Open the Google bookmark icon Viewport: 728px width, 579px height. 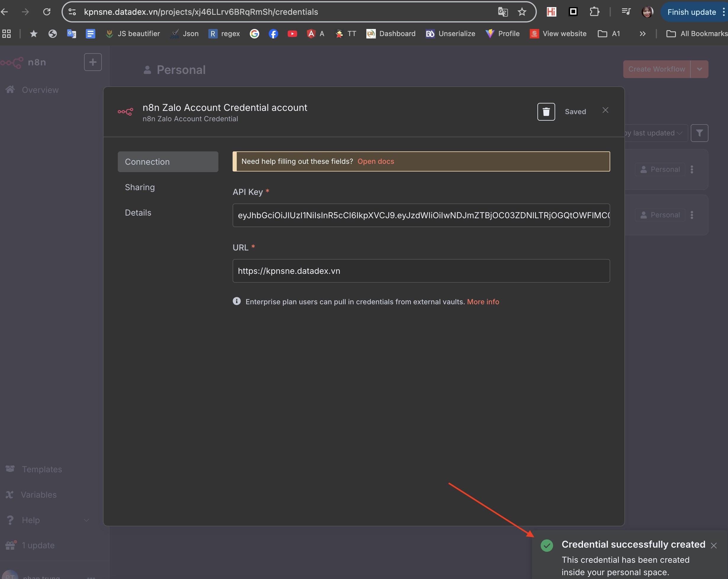coord(254,33)
